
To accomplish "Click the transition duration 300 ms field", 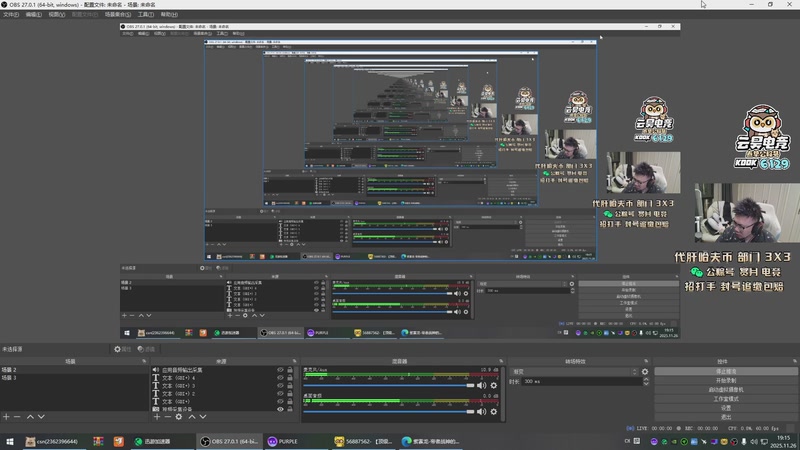I will [581, 381].
